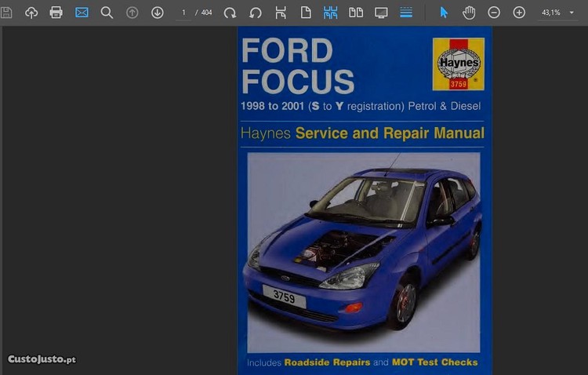588x375 pixels.
Task: Rotate the page counterclockwise
Action: pyautogui.click(x=256, y=13)
